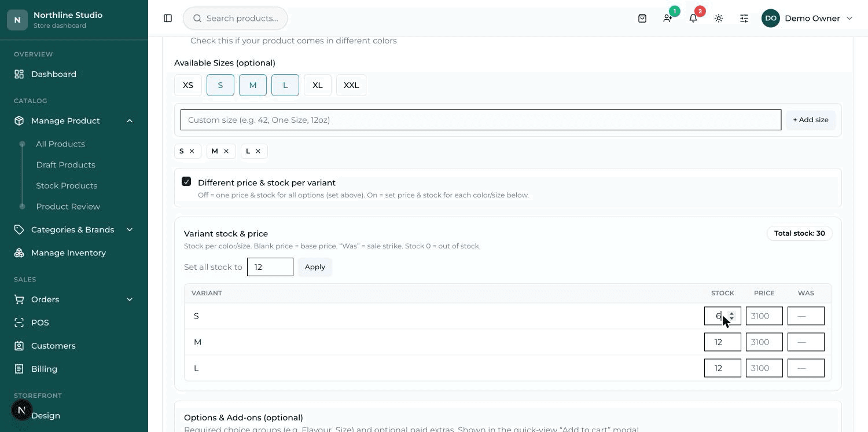Apply the set-all-stock value

[x=315, y=267]
